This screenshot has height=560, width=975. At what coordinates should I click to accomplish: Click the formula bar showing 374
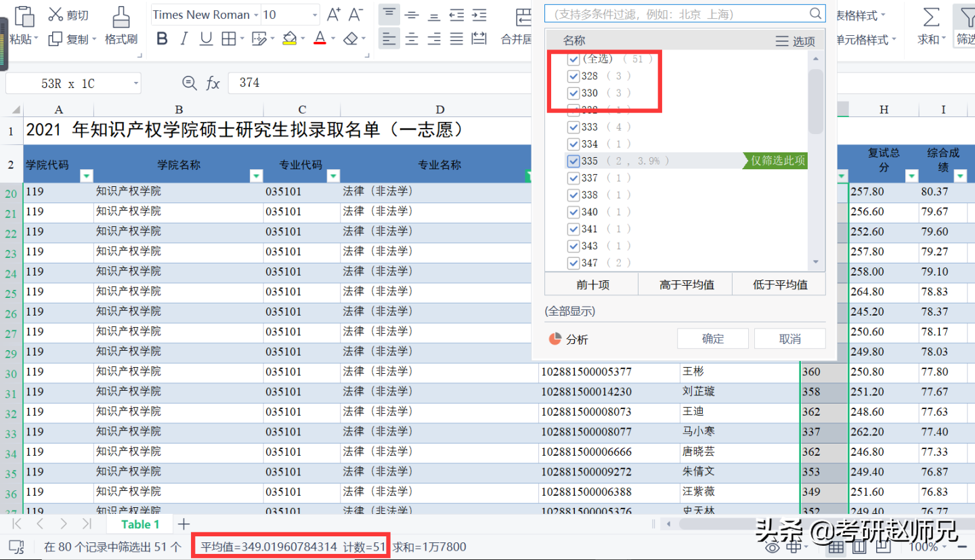point(379,83)
